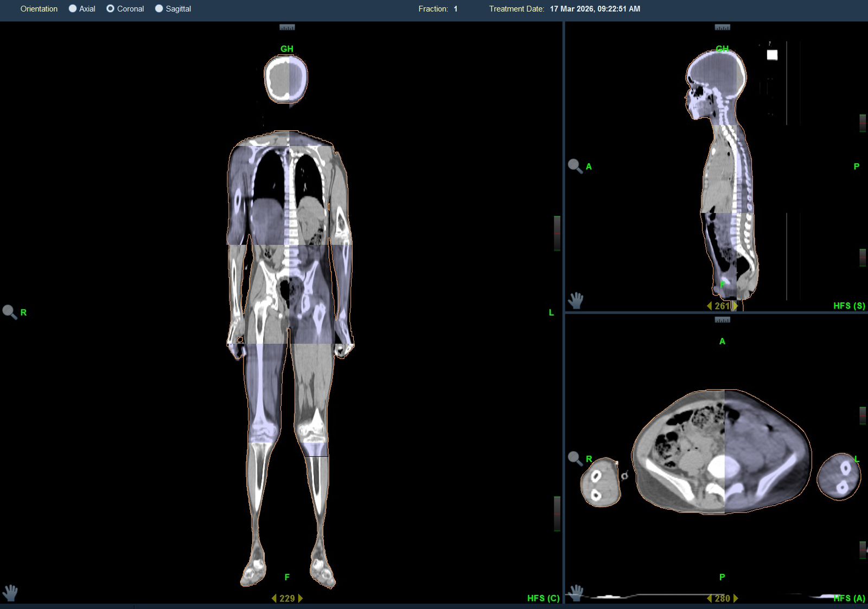This screenshot has height=609, width=868.
Task: Click the lower slider on axial view's right edge
Action: (x=862, y=550)
